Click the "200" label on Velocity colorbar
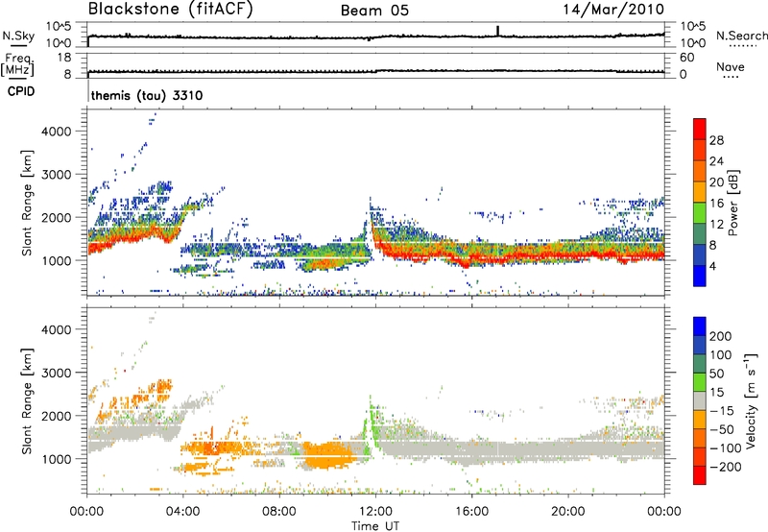This screenshot has width=768, height=532. coord(721,336)
